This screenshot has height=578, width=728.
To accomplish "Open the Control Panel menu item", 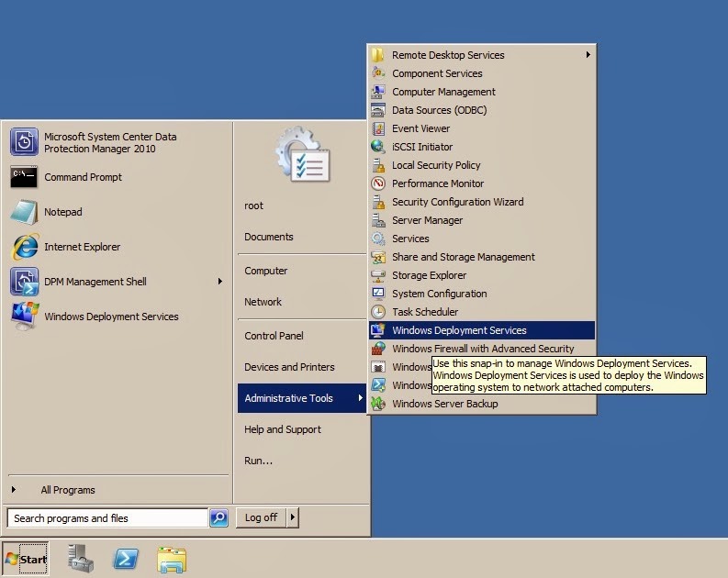I will point(274,336).
